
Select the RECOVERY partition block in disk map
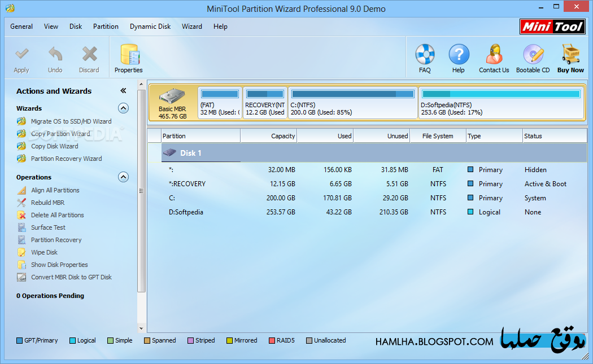(x=265, y=103)
